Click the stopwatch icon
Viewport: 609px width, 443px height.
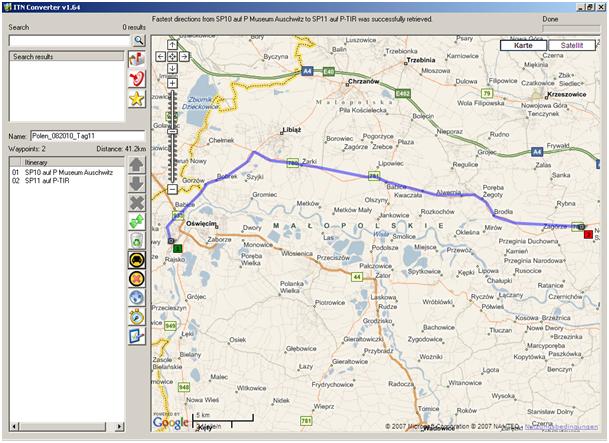click(x=137, y=317)
